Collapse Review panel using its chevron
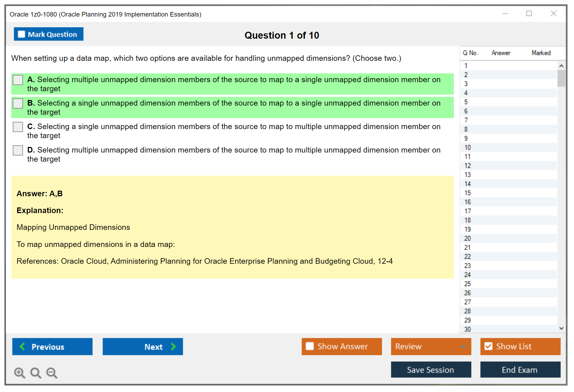This screenshot has height=392, width=574. (464, 346)
